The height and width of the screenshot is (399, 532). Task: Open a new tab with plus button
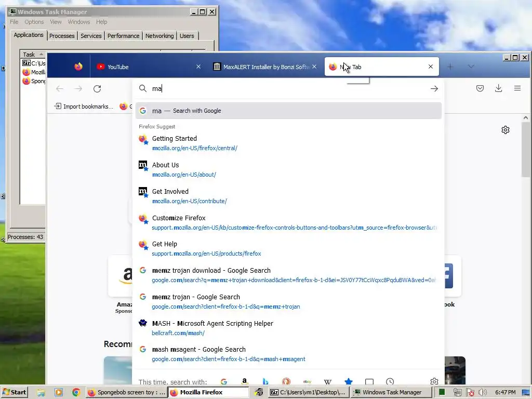click(450, 66)
